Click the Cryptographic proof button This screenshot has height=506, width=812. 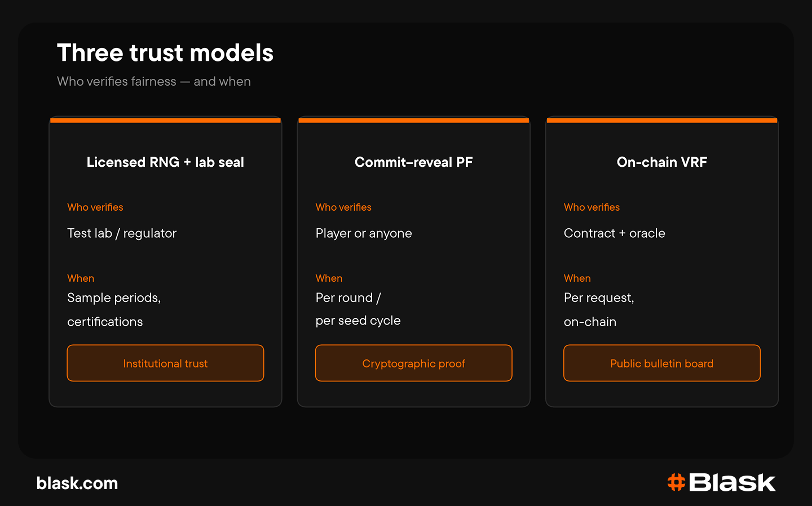click(x=413, y=363)
